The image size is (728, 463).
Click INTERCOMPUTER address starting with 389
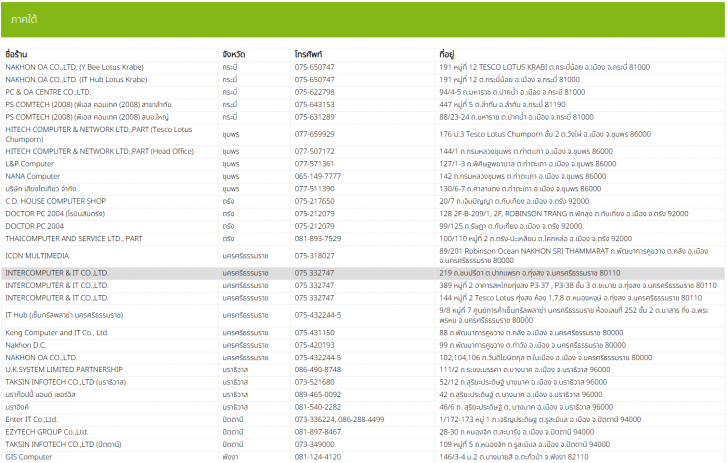(578, 285)
